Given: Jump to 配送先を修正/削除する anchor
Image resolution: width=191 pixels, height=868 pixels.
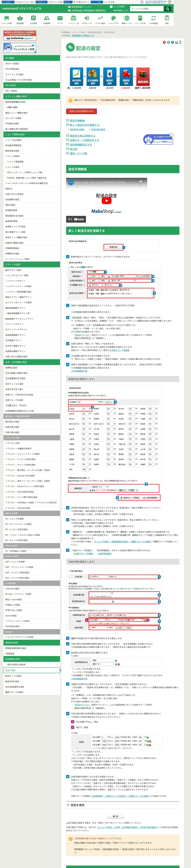Looking at the screenshot, I should tap(82, 136).
